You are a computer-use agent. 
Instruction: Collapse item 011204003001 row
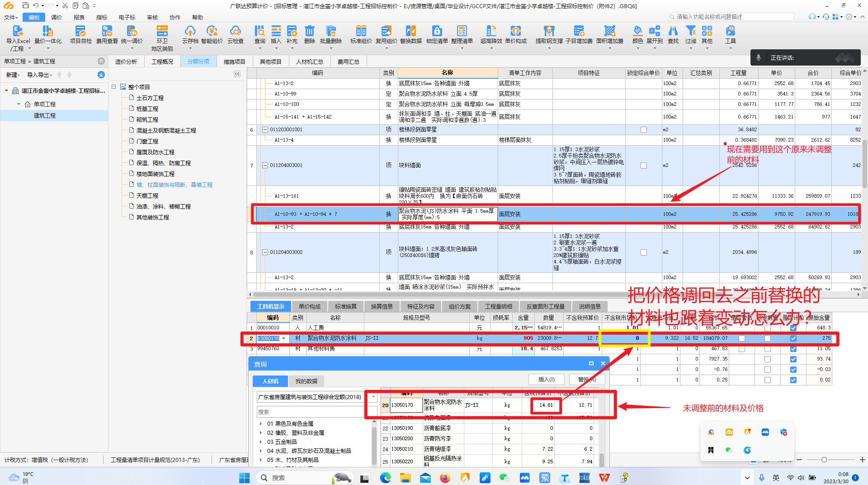(265, 166)
